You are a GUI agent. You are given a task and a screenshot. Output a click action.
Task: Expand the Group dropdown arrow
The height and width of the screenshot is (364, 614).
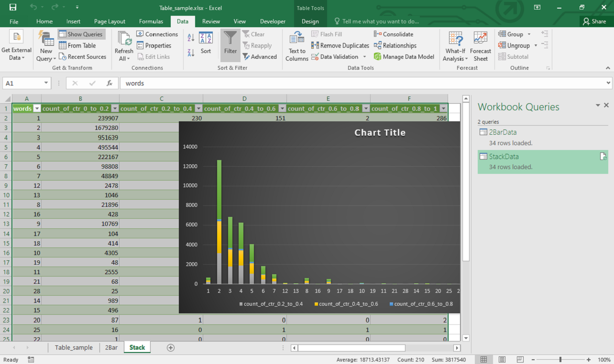529,34
